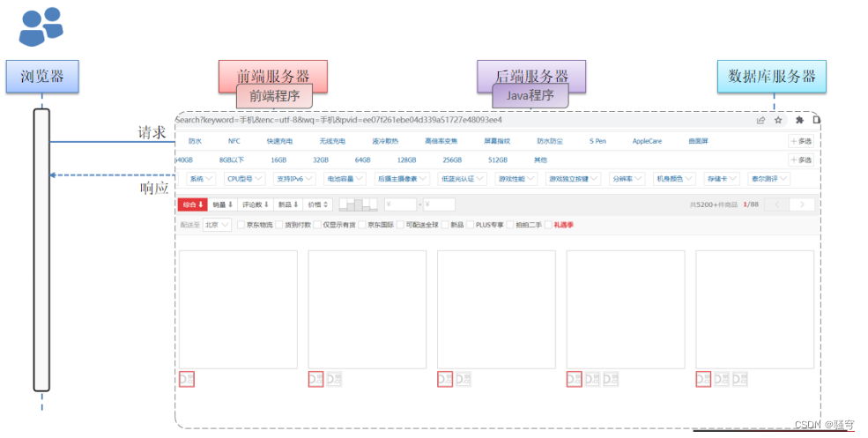Click the S Pen link
The width and height of the screenshot is (868, 438).
[x=597, y=141]
